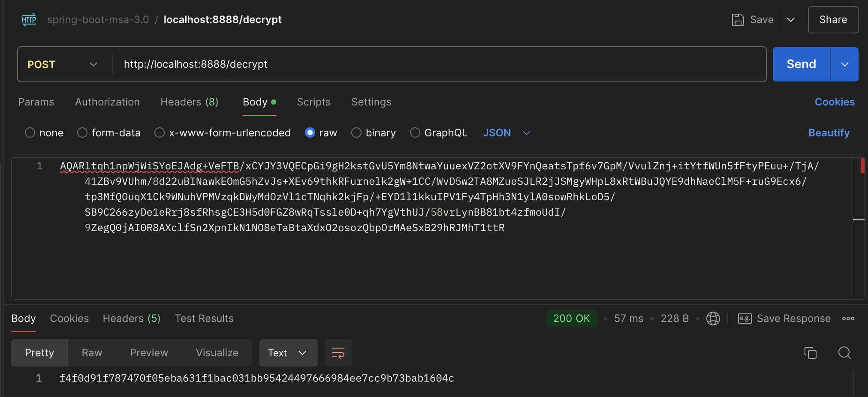Click the localhost:8888/decrypt request title

pyautogui.click(x=223, y=20)
